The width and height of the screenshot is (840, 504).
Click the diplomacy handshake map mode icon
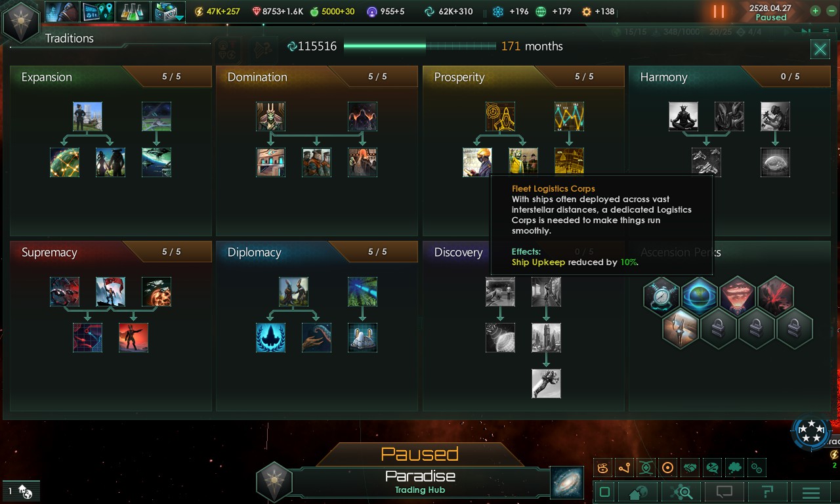coord(690,468)
